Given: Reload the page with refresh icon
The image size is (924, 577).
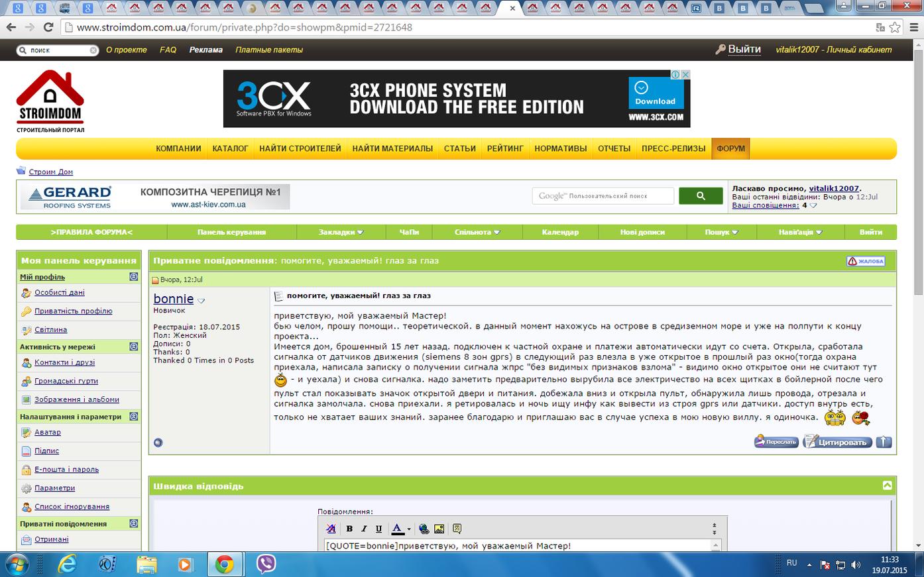Looking at the screenshot, I should (x=48, y=27).
